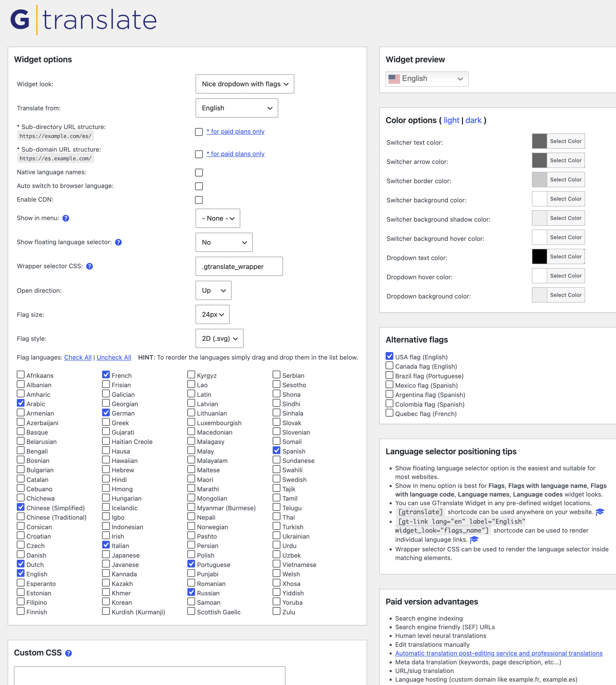616x685 pixels.
Task: Open paid plans link for Sub-directory structure
Action: (x=236, y=131)
